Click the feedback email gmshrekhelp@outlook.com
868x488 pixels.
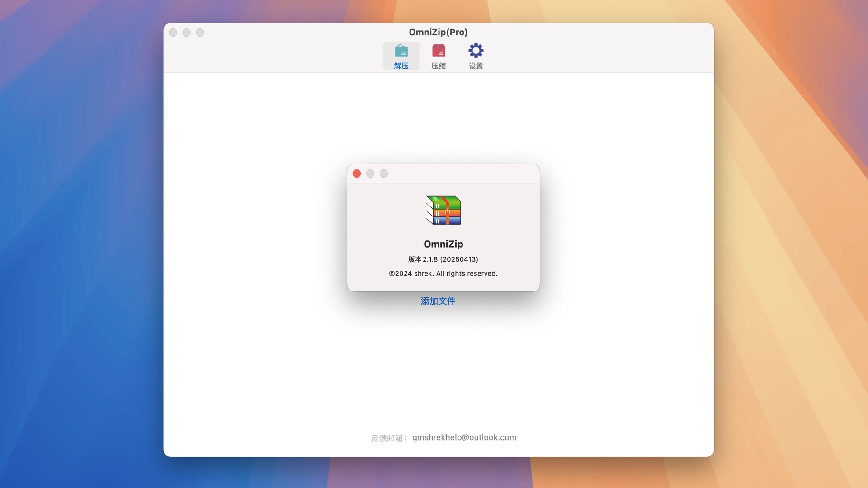[464, 437]
